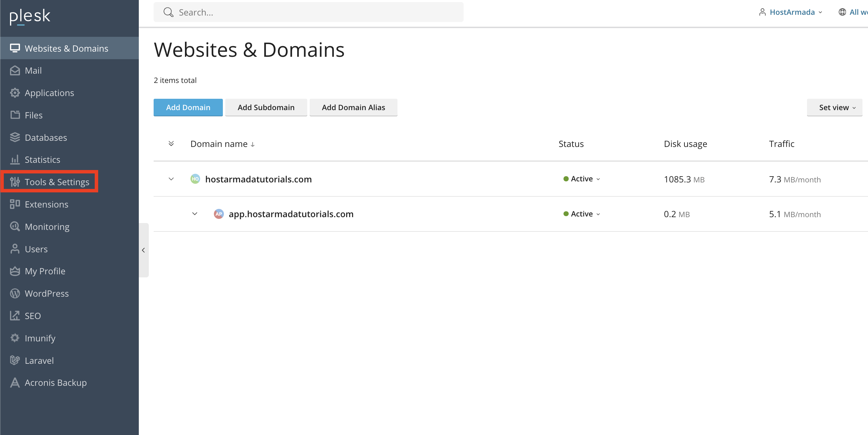The height and width of the screenshot is (435, 868).
Task: Click the Files folder icon
Action: (x=15, y=115)
